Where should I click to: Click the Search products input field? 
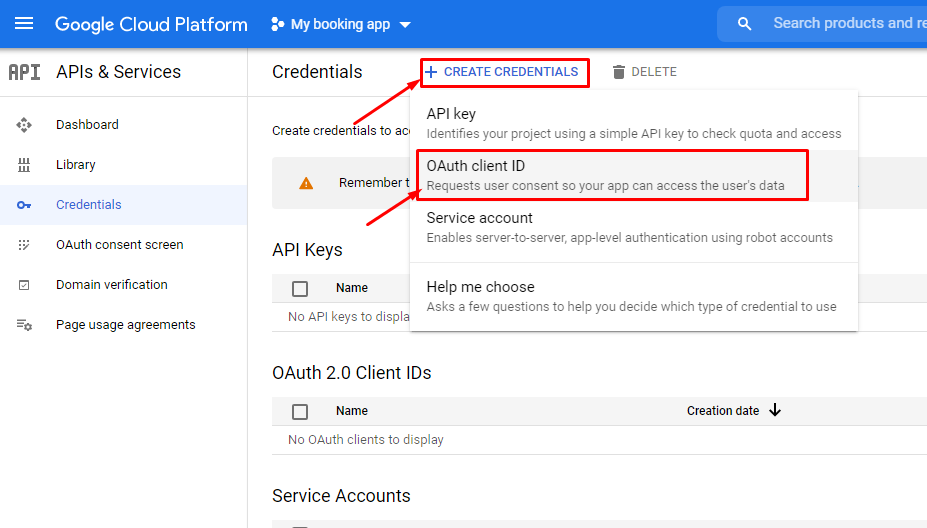(845, 24)
